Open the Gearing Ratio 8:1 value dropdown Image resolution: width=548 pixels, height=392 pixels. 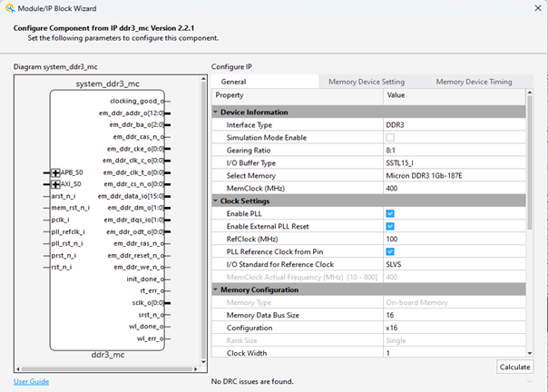(x=455, y=151)
